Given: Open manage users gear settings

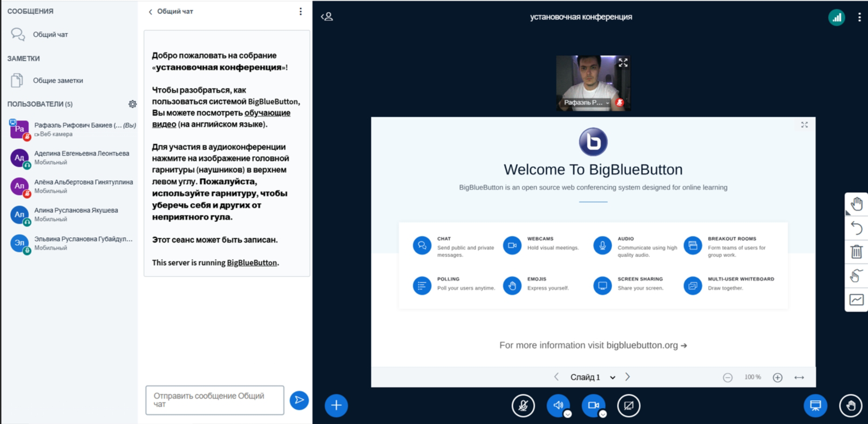Looking at the screenshot, I should coord(132,104).
